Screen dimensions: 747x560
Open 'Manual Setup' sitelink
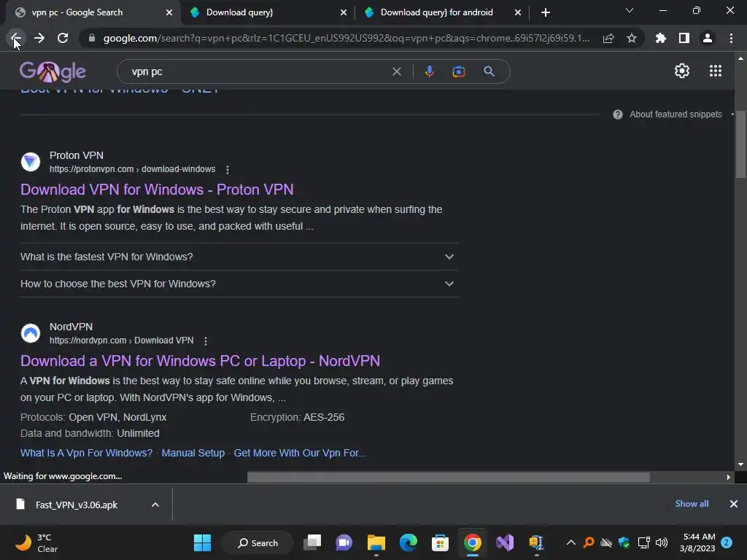tap(193, 453)
